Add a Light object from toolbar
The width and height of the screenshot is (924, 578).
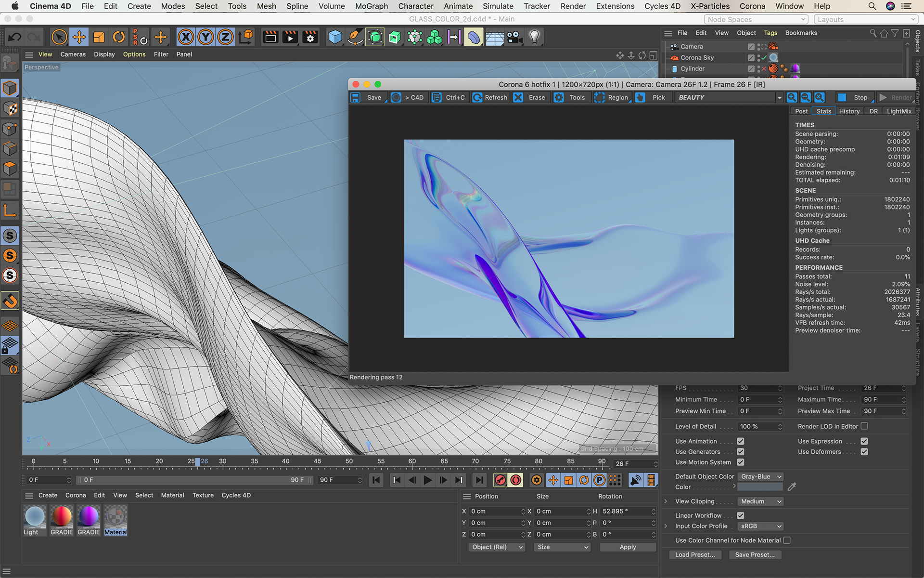[x=534, y=37]
